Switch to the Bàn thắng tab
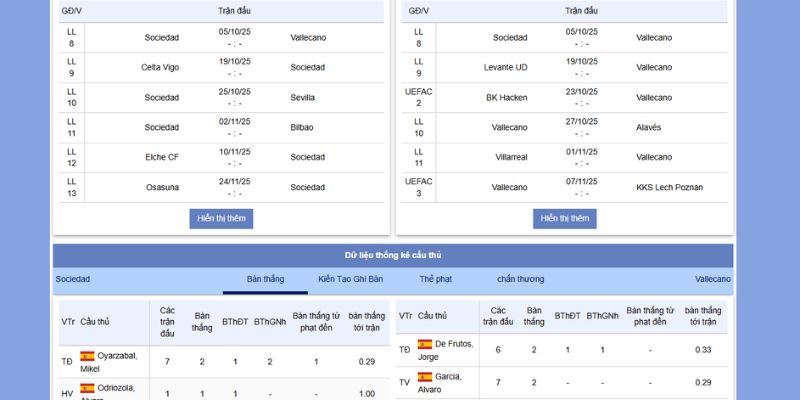Viewport: 800px width, 400px height. [265, 279]
